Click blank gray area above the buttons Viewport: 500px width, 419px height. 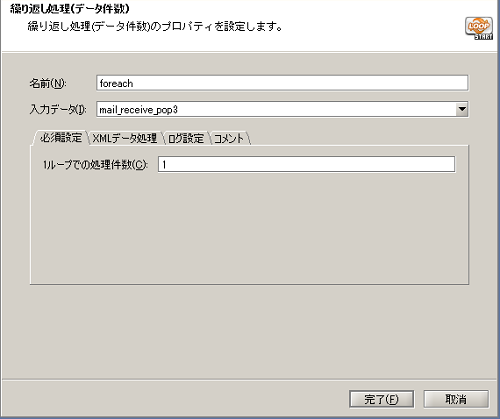tap(249, 332)
